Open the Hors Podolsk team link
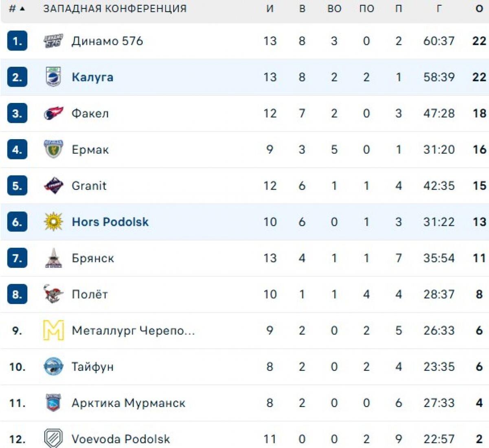The width and height of the screenshot is (489, 448). tap(110, 222)
